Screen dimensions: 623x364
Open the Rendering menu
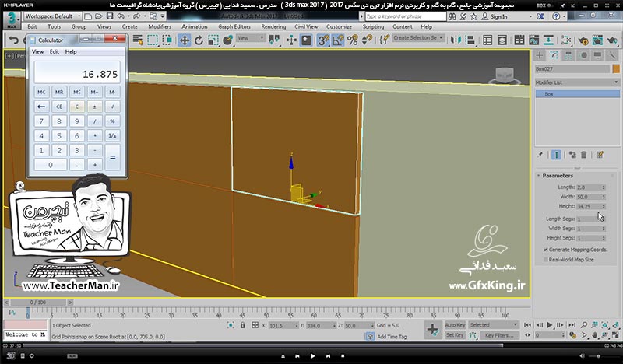tap(273, 26)
